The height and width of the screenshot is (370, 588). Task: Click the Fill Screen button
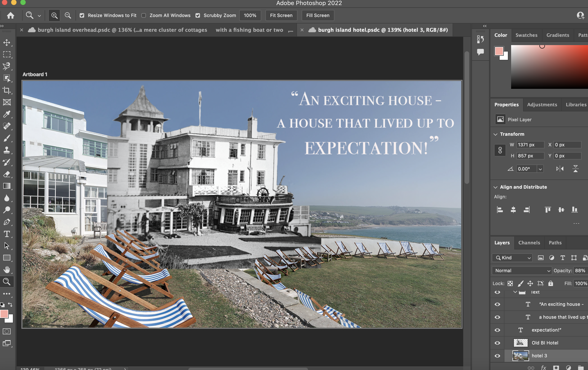click(318, 15)
